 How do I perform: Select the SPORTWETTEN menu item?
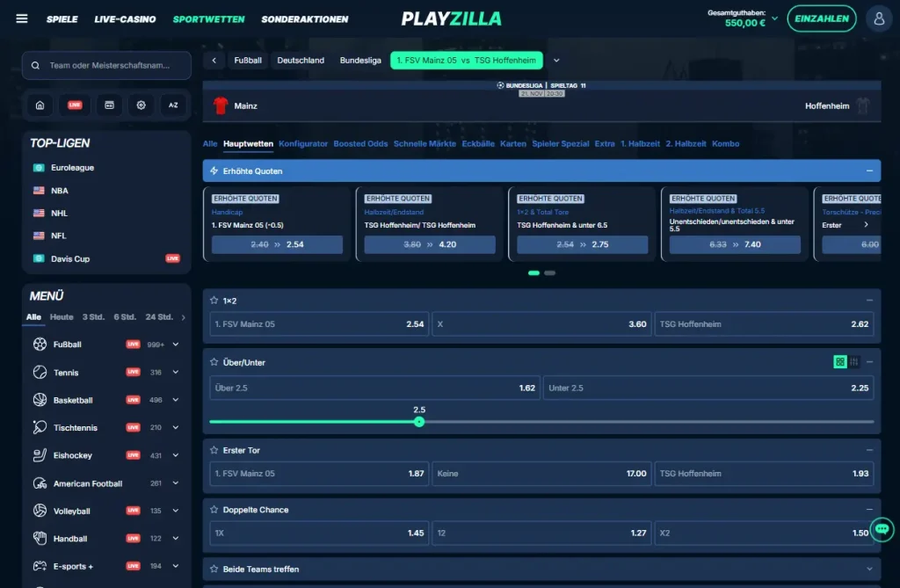(x=208, y=18)
